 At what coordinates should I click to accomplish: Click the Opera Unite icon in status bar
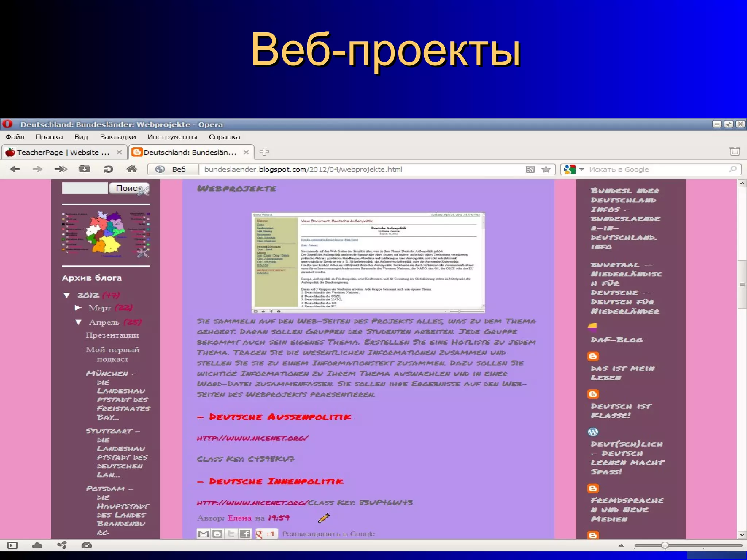[62, 545]
